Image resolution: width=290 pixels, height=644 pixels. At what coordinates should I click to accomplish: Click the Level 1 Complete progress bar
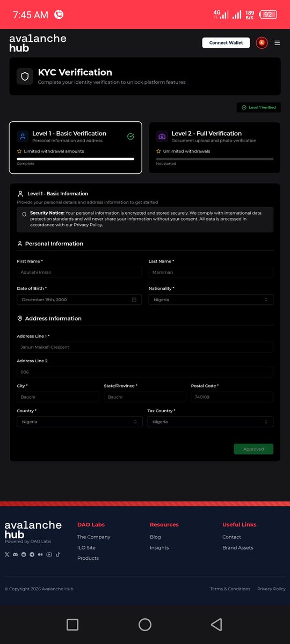pyautogui.click(x=76, y=159)
